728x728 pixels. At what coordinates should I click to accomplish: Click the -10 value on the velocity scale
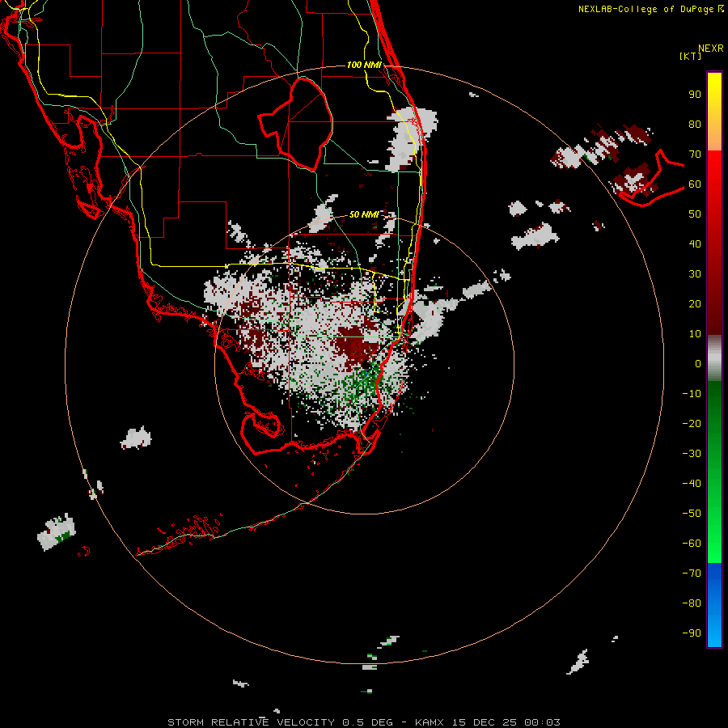coord(692,394)
